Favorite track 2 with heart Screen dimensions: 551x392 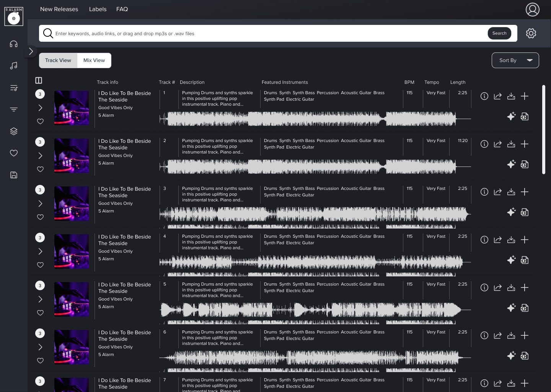[x=40, y=169]
